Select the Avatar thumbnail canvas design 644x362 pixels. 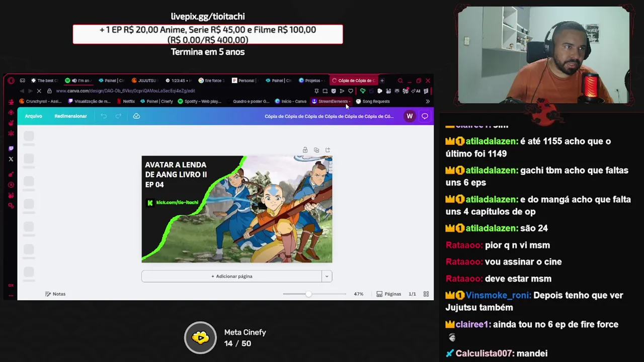[x=237, y=209]
